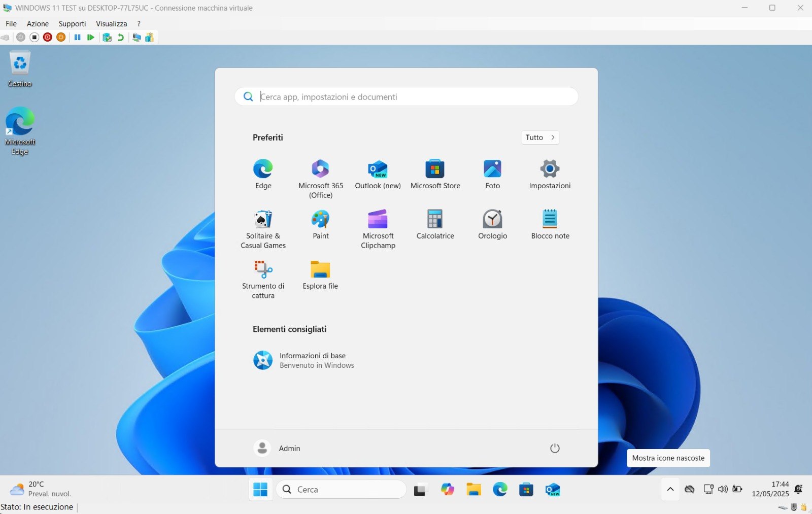Image resolution: width=812 pixels, height=514 pixels.
Task: Open the clock showing 17:44
Action: click(770, 489)
